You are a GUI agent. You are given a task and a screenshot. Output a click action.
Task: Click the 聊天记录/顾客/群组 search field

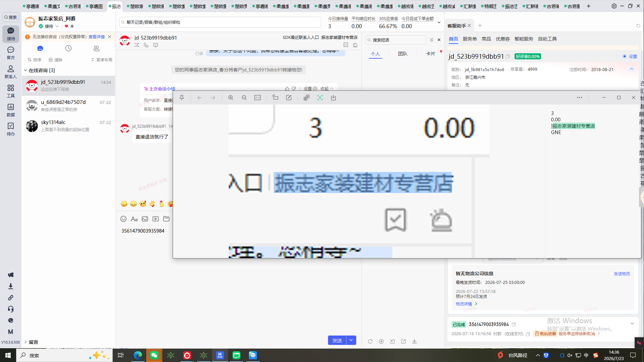pos(220,22)
